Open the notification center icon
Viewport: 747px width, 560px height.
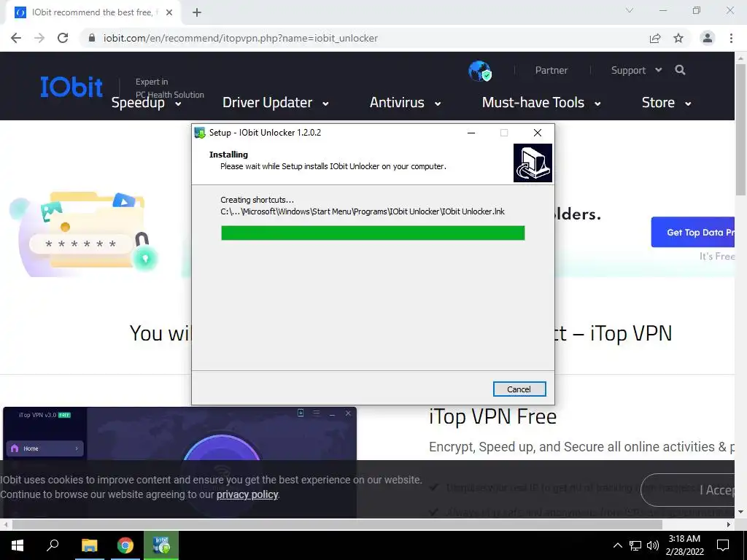pos(723,545)
